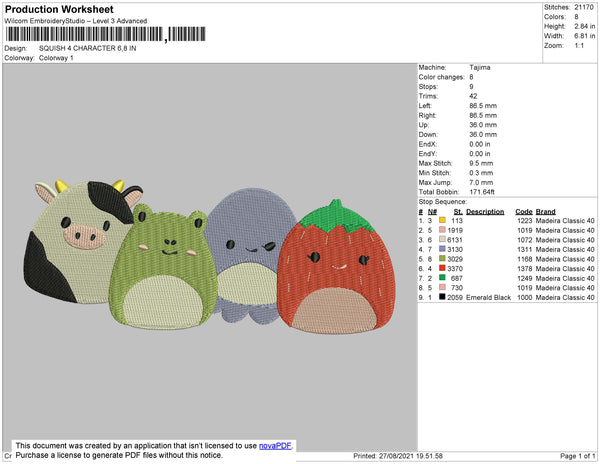Click the Left value '86.5 mm'
The height and width of the screenshot is (464, 600).
coord(483,106)
